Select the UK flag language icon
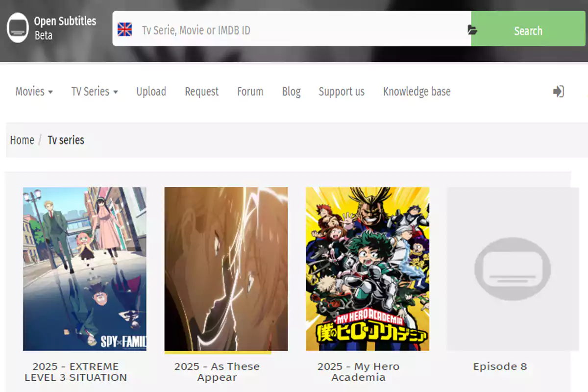 (125, 30)
